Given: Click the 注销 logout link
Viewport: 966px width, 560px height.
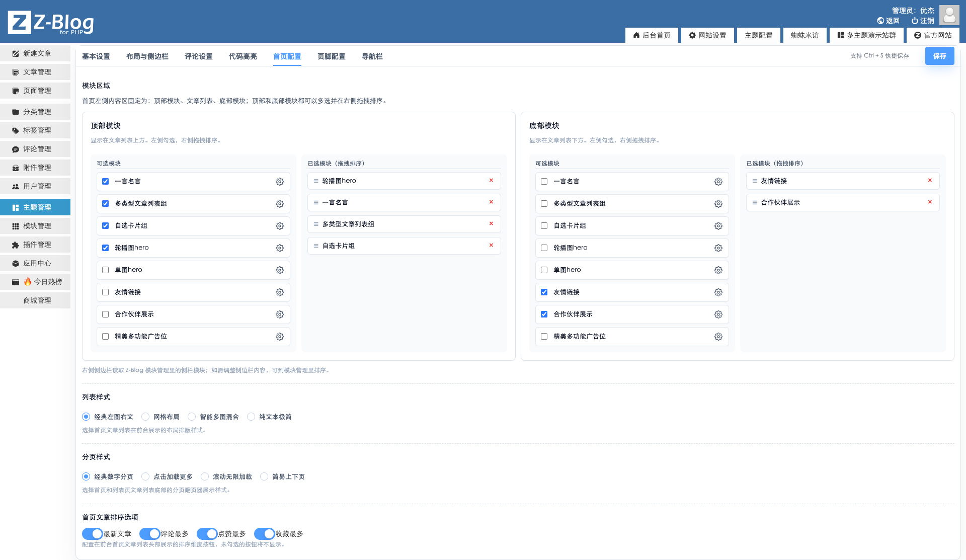Looking at the screenshot, I should (x=923, y=21).
